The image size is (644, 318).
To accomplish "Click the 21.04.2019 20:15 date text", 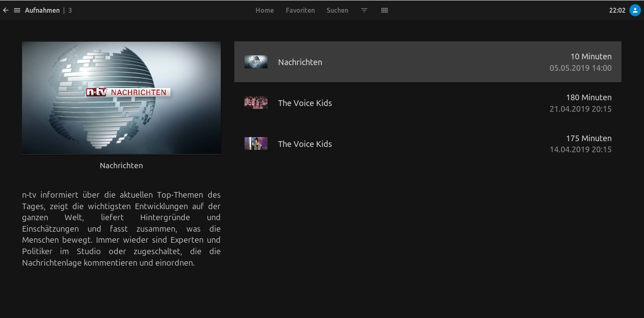I will point(581,109).
